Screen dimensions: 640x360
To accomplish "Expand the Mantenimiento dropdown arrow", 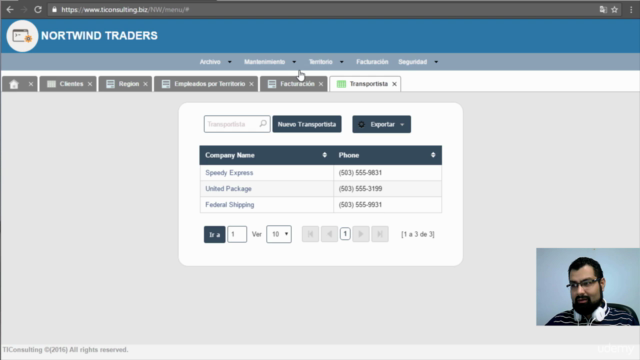I will click(x=294, y=62).
